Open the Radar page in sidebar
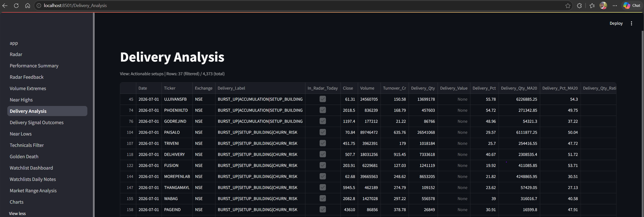644x217 pixels. coord(47,55)
